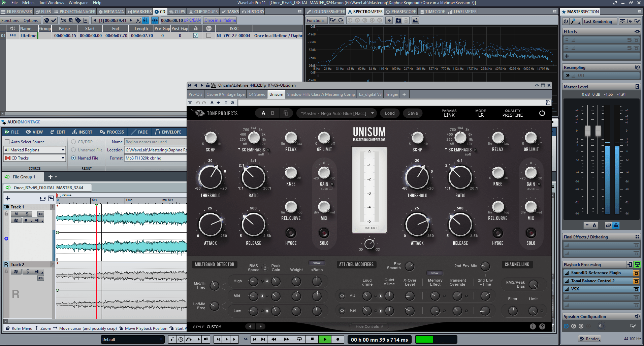644x346 pixels.
Task: Click the left channel SOLO knob button
Action: (324, 233)
